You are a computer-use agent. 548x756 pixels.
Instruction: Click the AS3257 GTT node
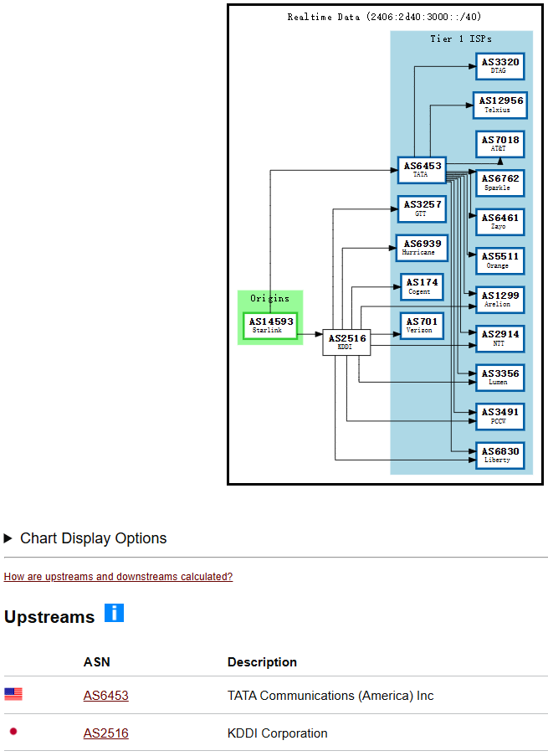pyautogui.click(x=423, y=208)
